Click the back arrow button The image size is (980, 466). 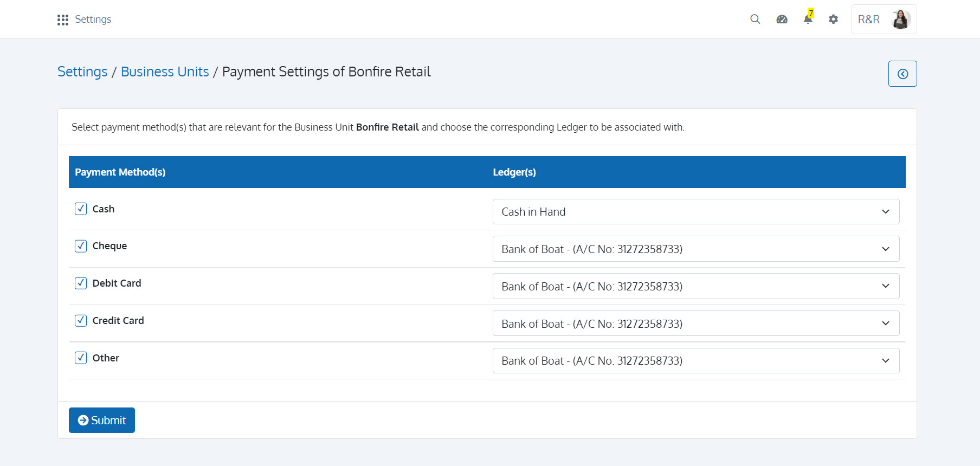pos(902,74)
